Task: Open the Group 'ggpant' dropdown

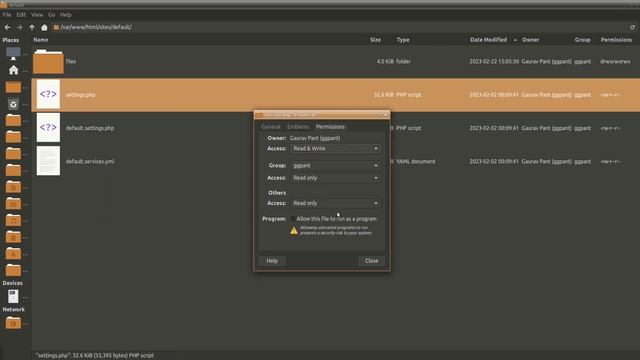Action: (336, 165)
